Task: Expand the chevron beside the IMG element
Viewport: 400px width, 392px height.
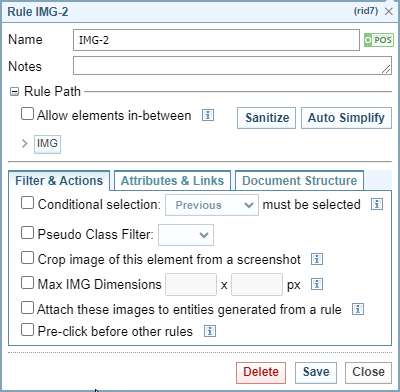Action: (24, 144)
